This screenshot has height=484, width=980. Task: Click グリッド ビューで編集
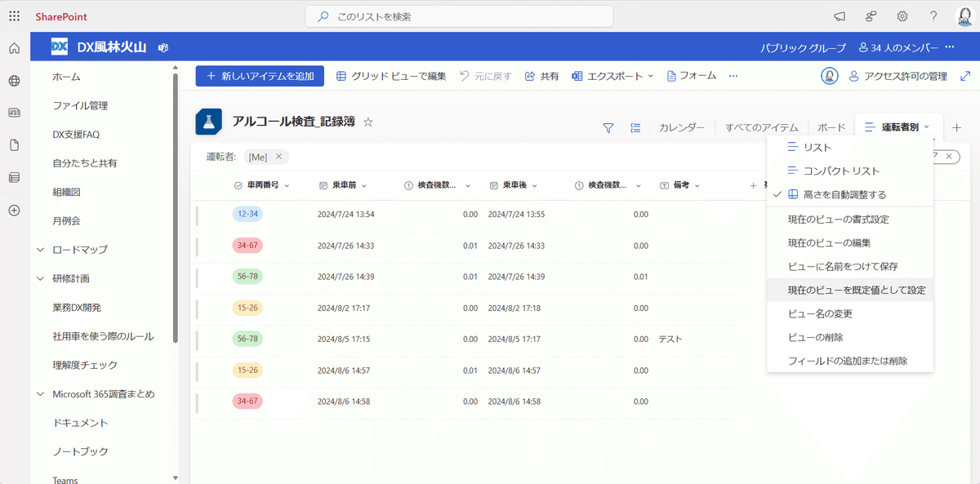[391, 76]
